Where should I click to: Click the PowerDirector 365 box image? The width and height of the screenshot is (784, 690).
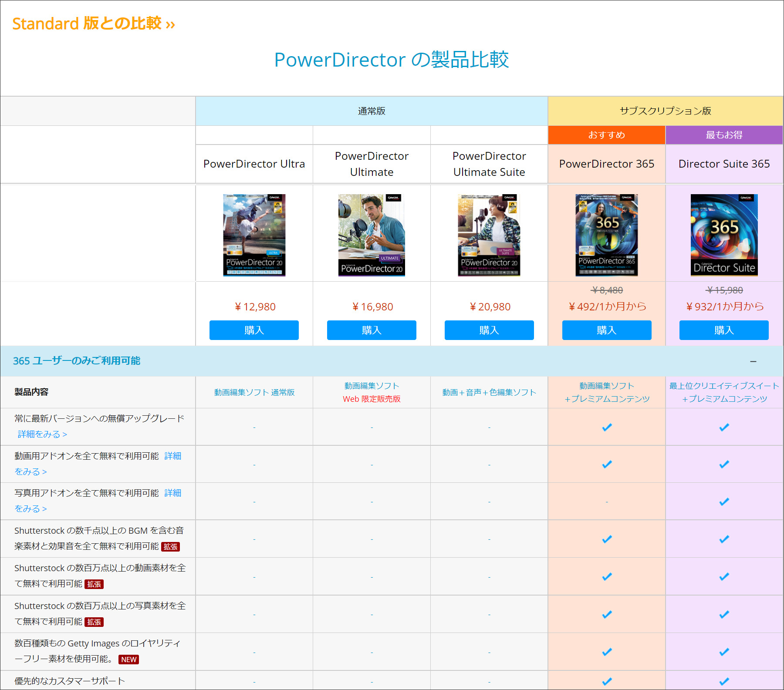click(x=607, y=235)
